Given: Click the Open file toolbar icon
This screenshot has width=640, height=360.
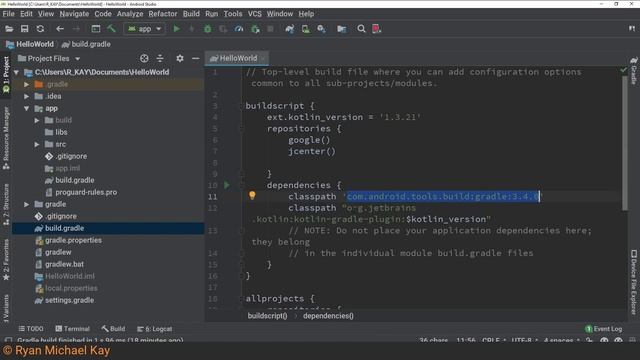Looking at the screenshot, I should 9,29.
